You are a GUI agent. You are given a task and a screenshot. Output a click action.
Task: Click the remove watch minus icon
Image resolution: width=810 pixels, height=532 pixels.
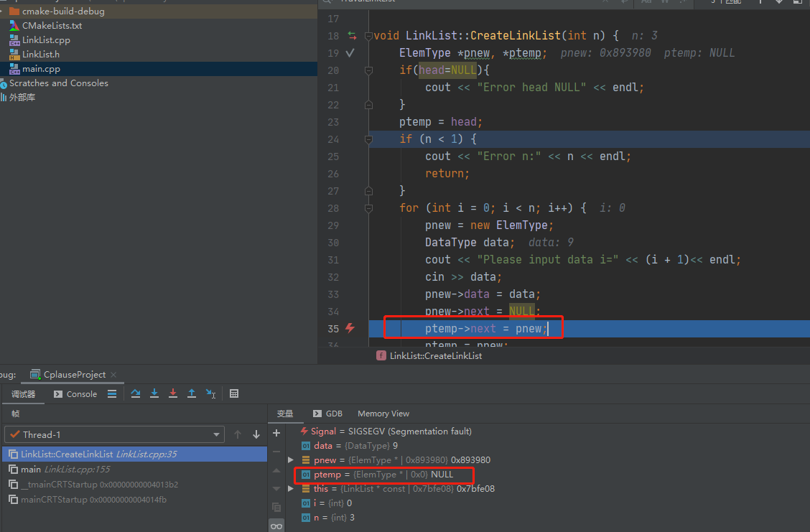[x=276, y=452]
